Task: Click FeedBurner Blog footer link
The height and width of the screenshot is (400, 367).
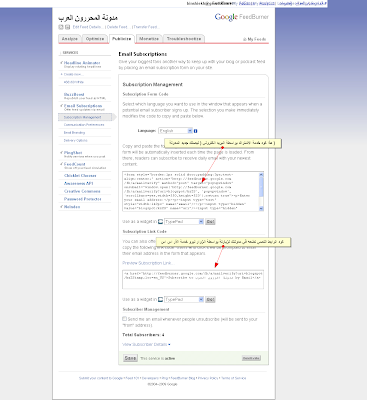Action: (x=182, y=378)
